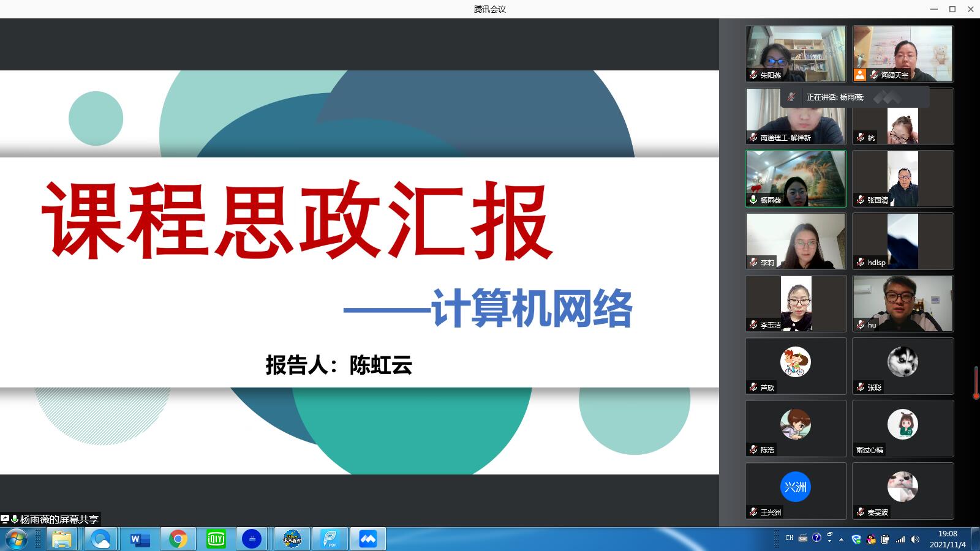Open iQIYI from the taskbar
Image resolution: width=980 pixels, height=551 pixels.
click(216, 539)
